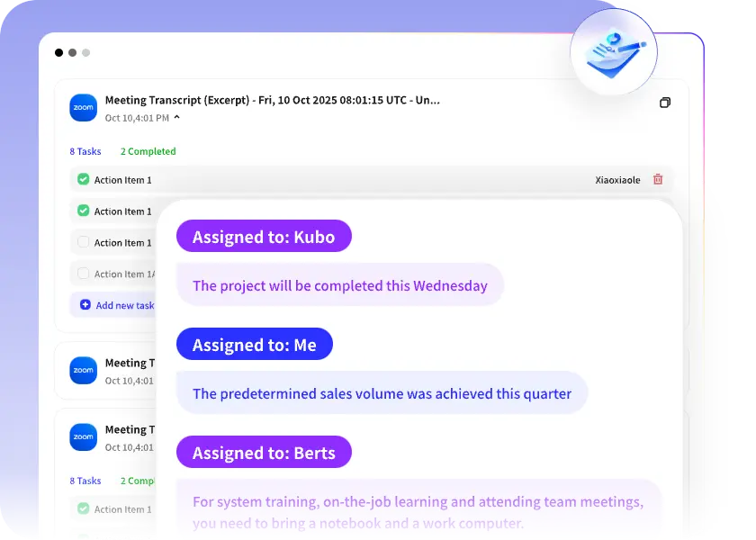Image resolution: width=756 pixels, height=540 pixels.
Task: Click the Zoom icon on the bottom transcript card
Action: point(83,436)
